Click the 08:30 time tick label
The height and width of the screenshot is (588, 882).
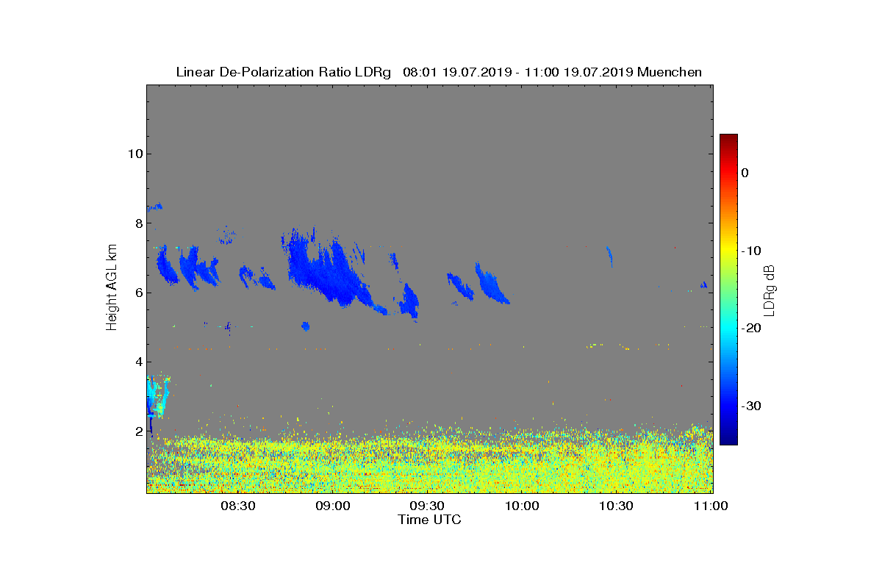[x=238, y=506]
